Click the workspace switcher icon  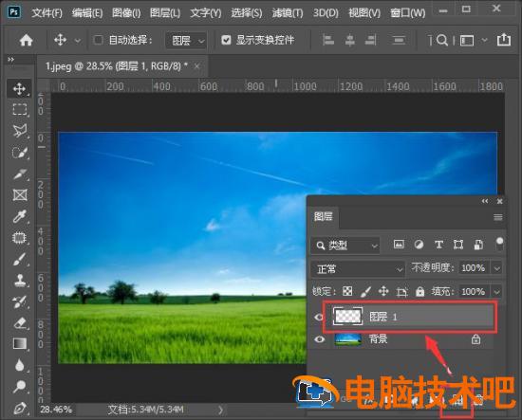pyautogui.click(x=467, y=41)
